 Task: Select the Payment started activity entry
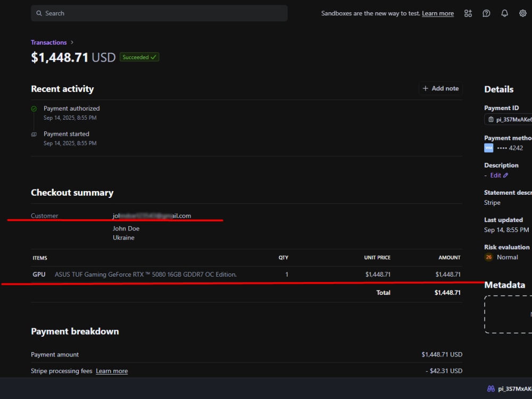(x=70, y=138)
